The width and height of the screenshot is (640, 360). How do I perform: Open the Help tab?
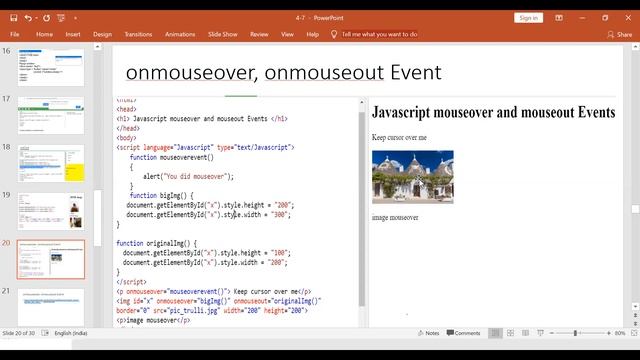[x=313, y=34]
